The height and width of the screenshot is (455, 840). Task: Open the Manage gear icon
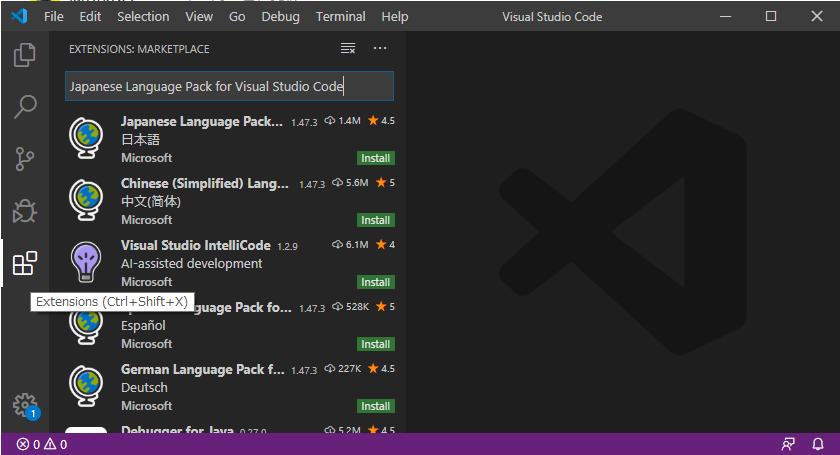pyautogui.click(x=25, y=406)
